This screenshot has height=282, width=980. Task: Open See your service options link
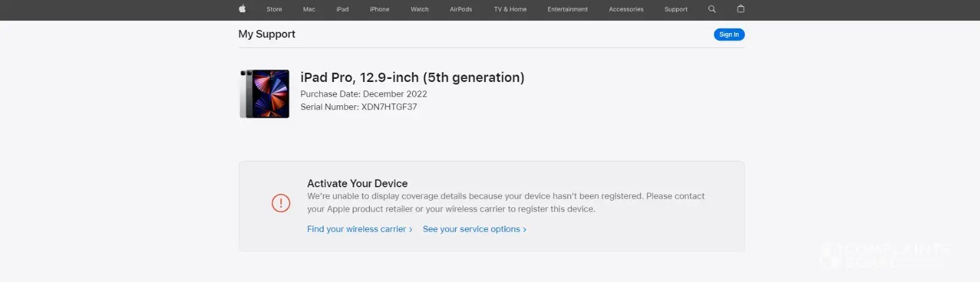(474, 229)
